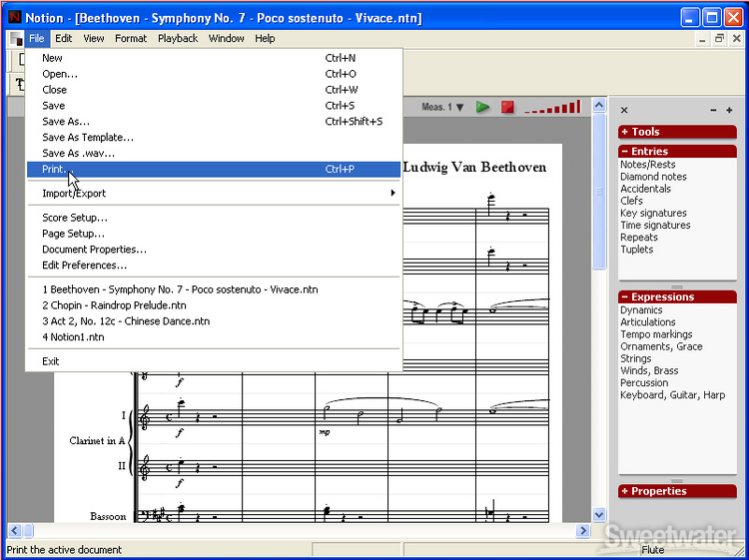
Task: Select Notes/Rests in Entries
Action: 648,165
